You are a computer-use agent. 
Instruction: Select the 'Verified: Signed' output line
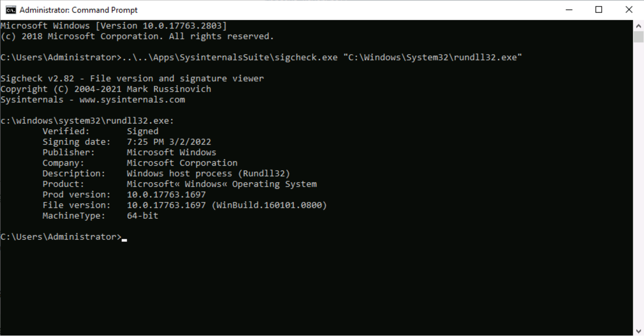point(100,131)
